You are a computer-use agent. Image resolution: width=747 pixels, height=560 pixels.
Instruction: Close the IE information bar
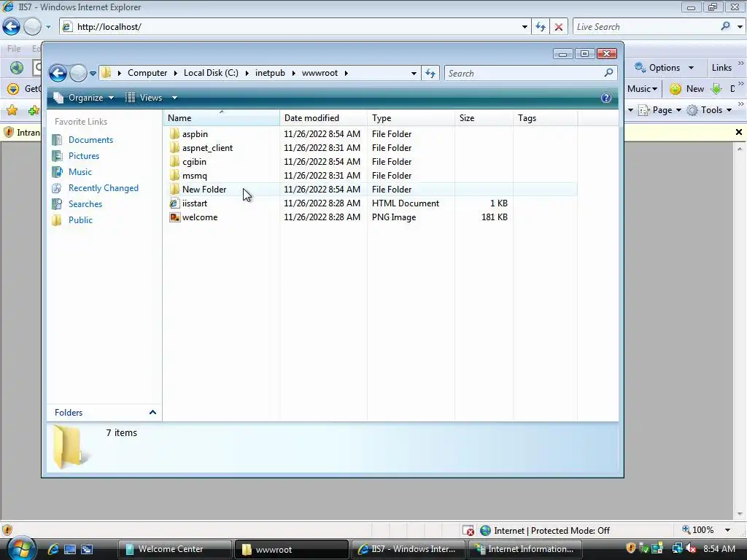point(738,132)
